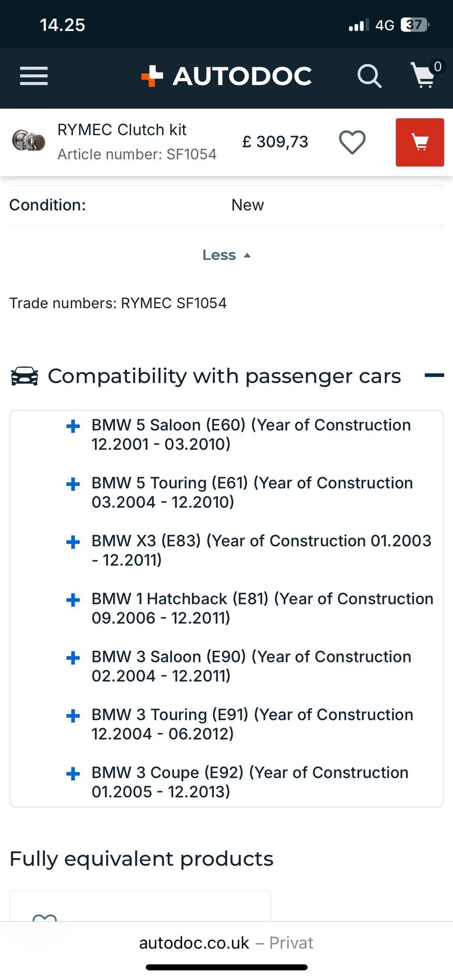Expand BMW 1 Hatchback (E81) plus icon

[x=73, y=600]
